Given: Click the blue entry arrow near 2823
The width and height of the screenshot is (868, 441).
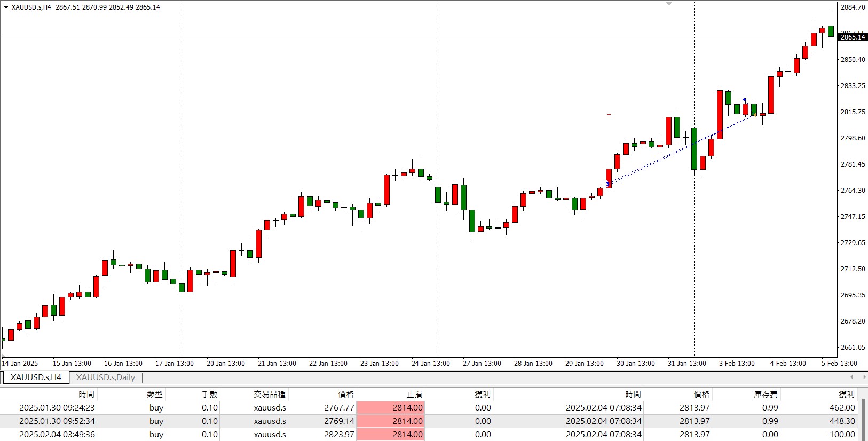Looking at the screenshot, I should pos(744,100).
